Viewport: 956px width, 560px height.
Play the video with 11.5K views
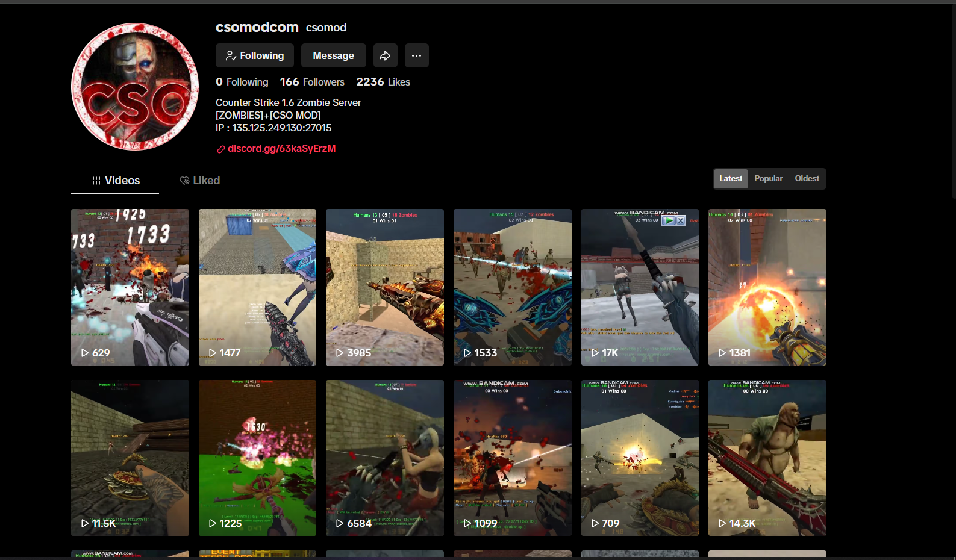pos(130,458)
